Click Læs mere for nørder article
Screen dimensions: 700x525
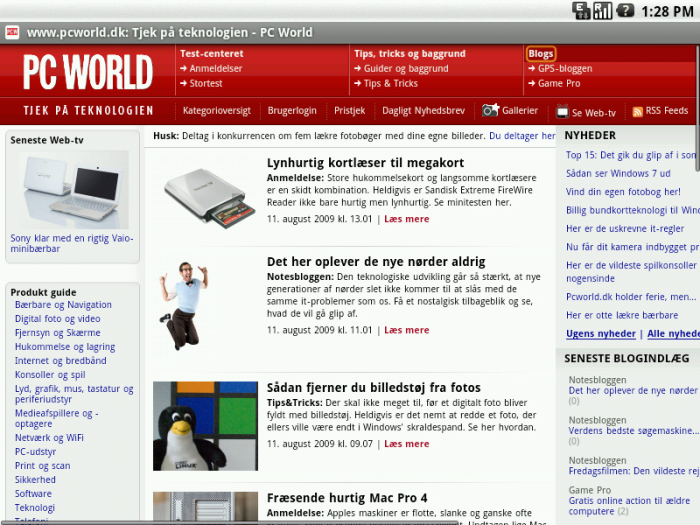[x=407, y=330]
